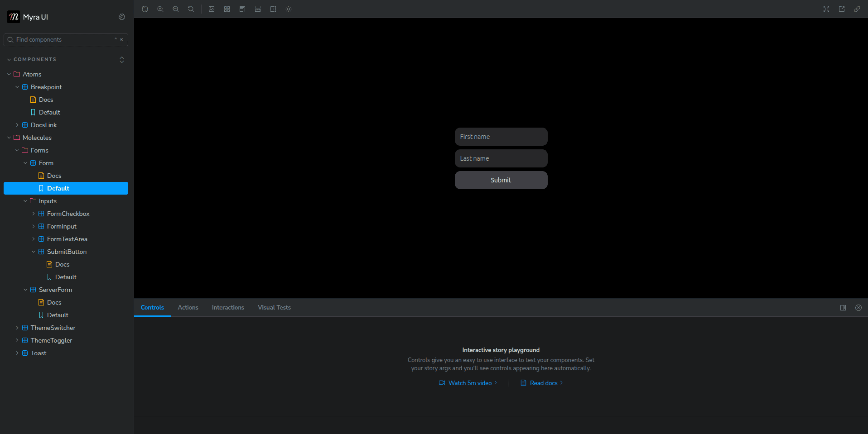Viewport: 868px width, 434px height.
Task: Open the canvas fullscreen mode
Action: click(x=826, y=9)
